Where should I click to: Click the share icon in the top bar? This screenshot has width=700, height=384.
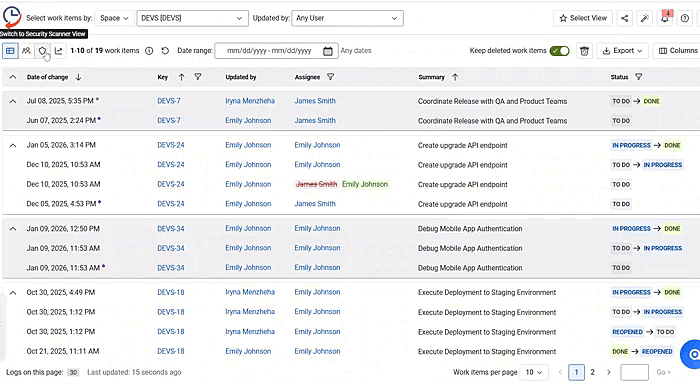click(x=625, y=18)
